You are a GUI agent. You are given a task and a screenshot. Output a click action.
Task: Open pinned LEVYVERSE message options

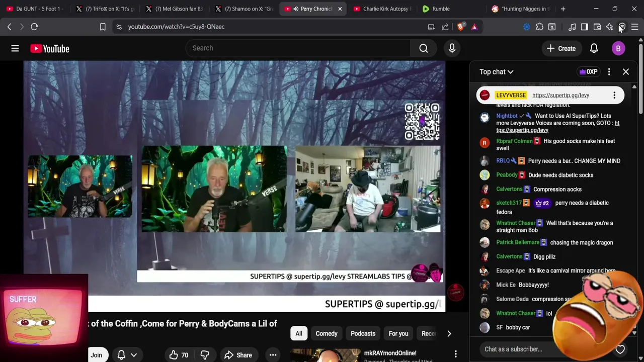[614, 95]
